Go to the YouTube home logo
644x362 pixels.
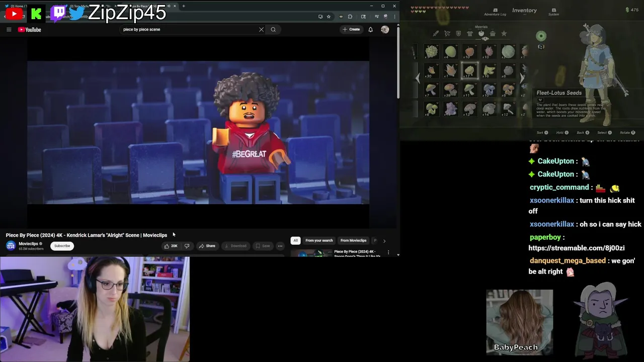tap(30, 30)
